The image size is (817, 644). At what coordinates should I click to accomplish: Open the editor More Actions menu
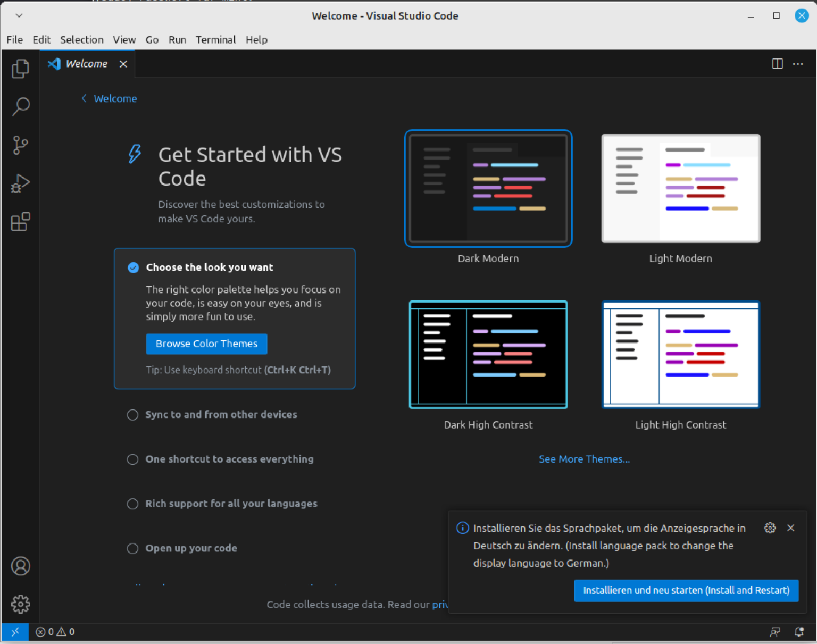[x=798, y=64]
